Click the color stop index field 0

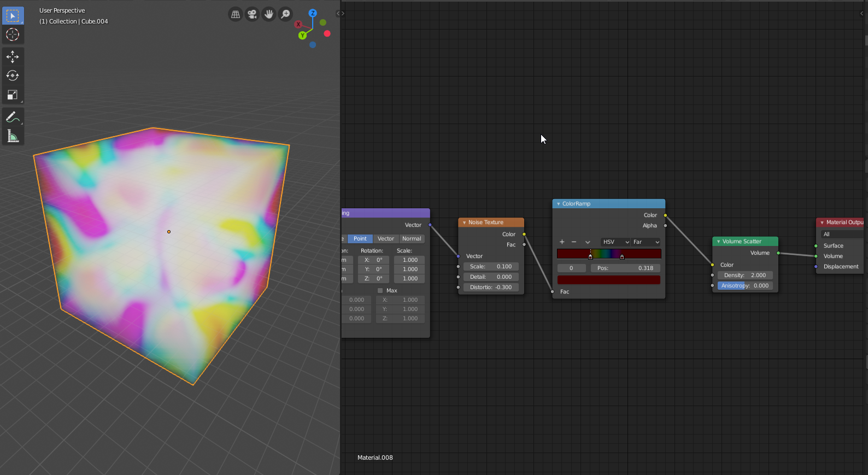[571, 268]
